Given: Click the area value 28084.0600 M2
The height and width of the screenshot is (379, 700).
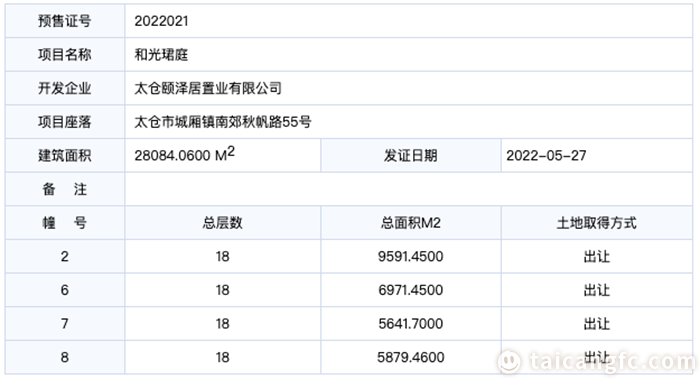Looking at the screenshot, I should [184, 154].
